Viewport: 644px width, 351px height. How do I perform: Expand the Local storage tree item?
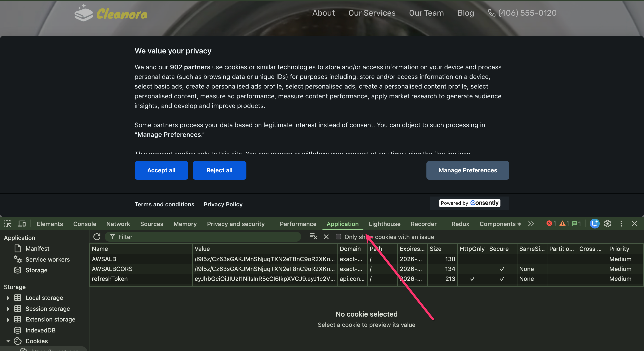[8, 298]
